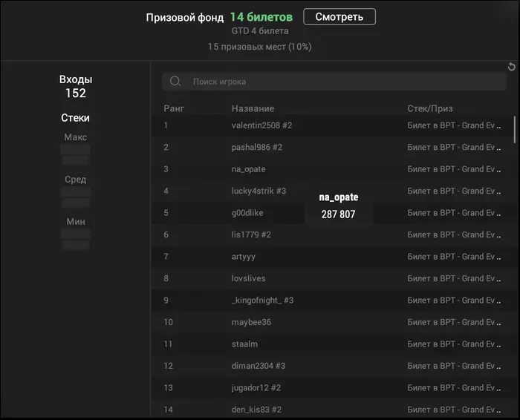The width and height of the screenshot is (520, 420).
Task: Select player pashal986 #2 in list
Action: coord(256,148)
